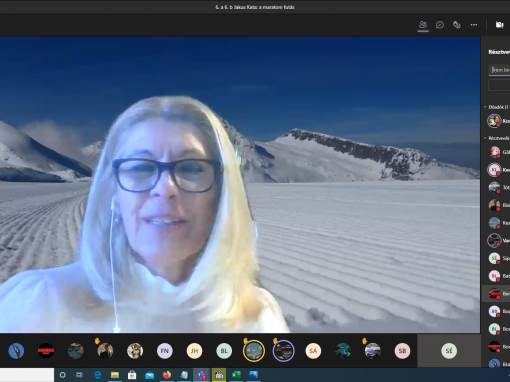Collapse the Résztvevők attendees group
Viewport: 510px width, 382px height.
coord(485,138)
